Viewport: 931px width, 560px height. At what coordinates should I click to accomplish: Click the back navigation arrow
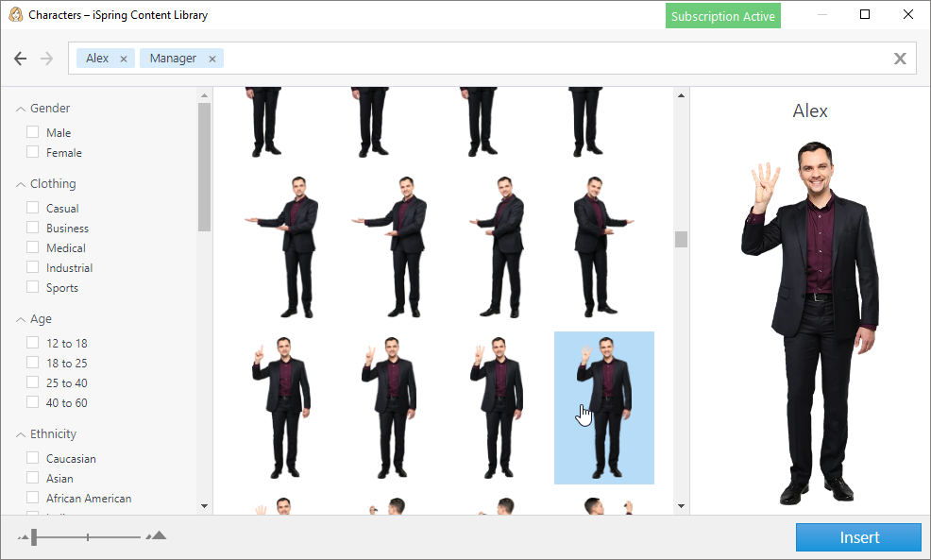[x=21, y=58]
